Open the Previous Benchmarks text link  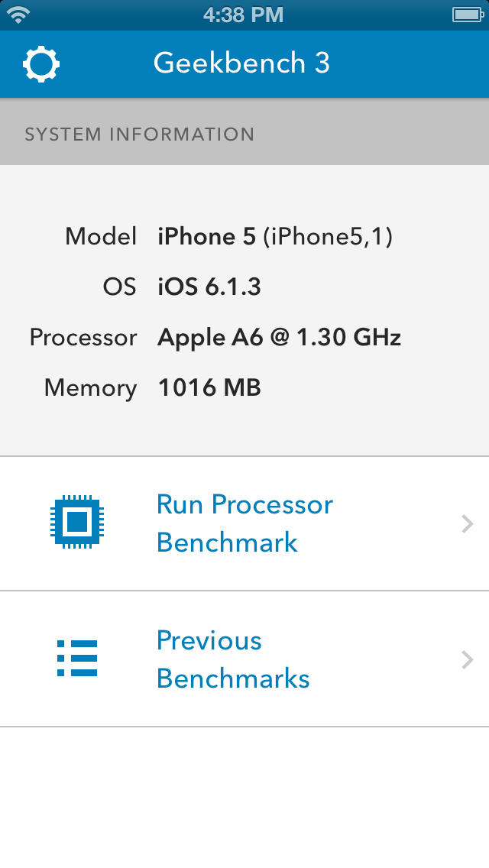(233, 659)
